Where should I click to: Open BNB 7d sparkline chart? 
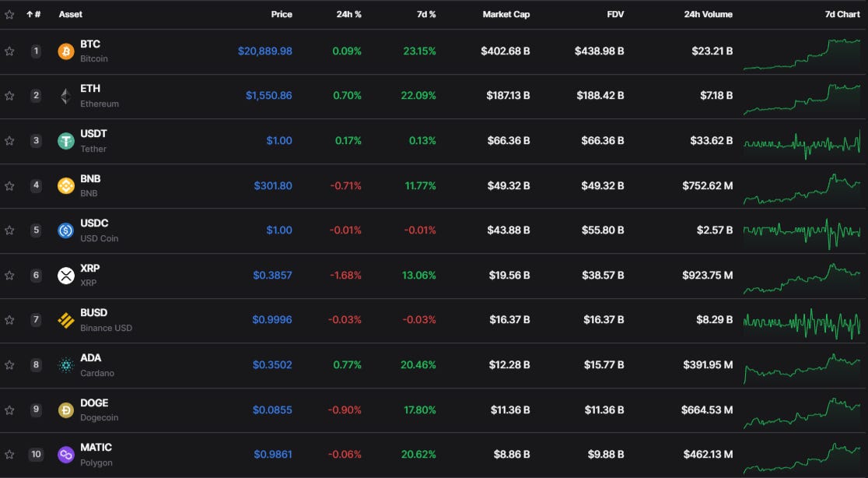802,189
